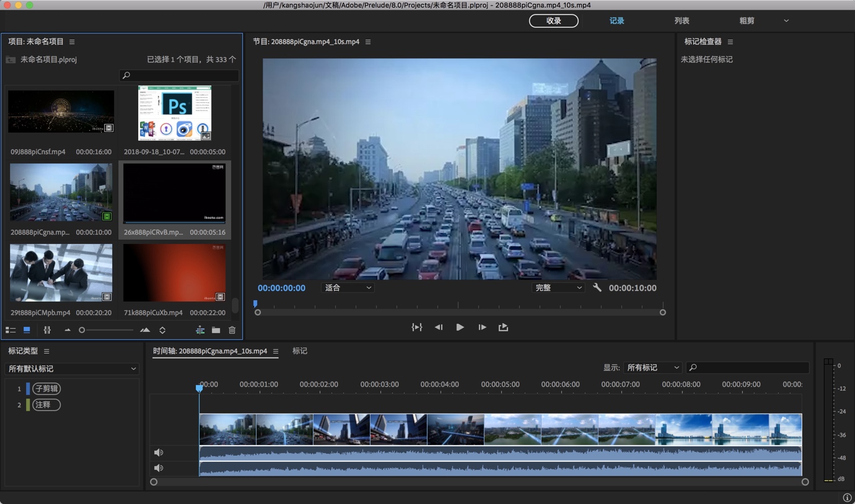This screenshot has height=504, width=855.
Task: Switch to the 列表 workspace tab
Action: click(x=682, y=20)
